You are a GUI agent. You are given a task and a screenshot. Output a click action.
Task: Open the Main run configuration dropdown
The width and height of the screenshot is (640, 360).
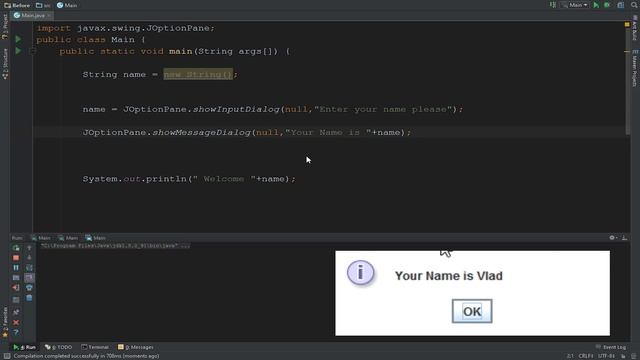(575, 5)
